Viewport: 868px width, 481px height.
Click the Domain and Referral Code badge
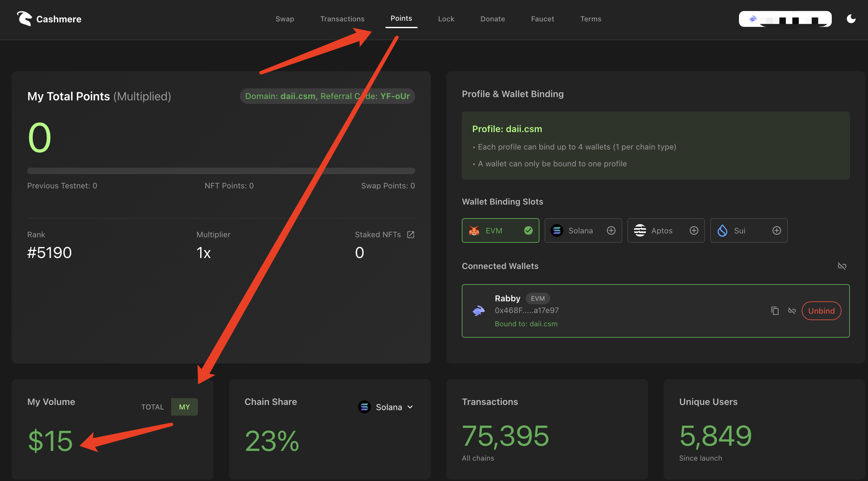click(327, 96)
